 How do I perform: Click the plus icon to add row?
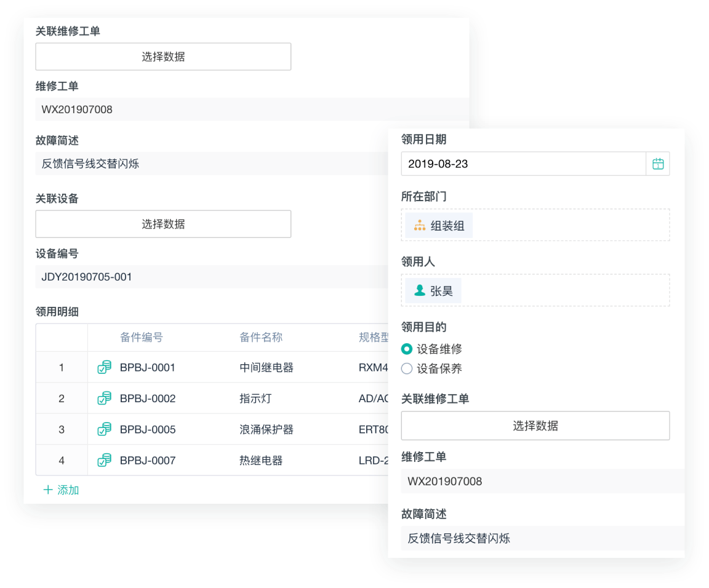click(x=48, y=490)
